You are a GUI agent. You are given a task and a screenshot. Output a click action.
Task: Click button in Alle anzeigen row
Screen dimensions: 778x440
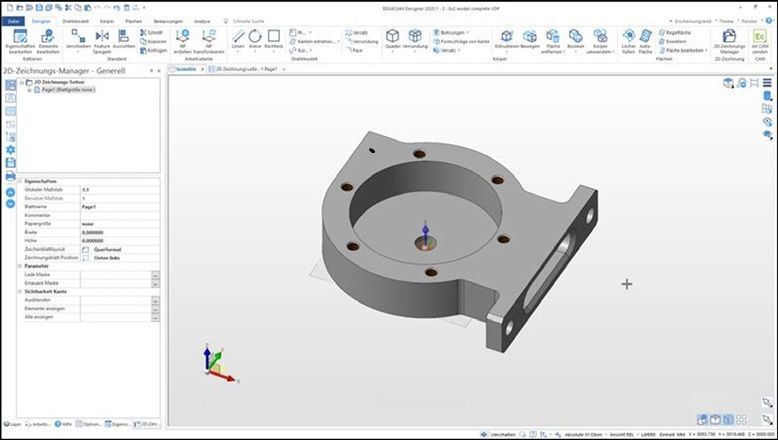(x=155, y=317)
